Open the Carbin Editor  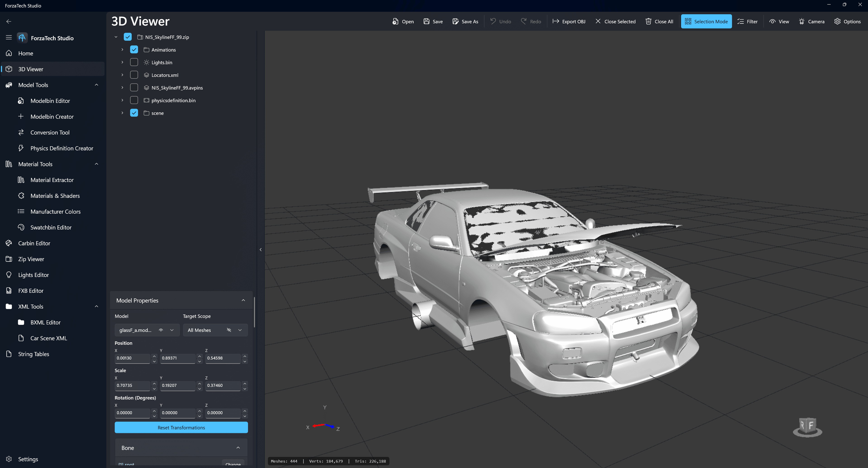tap(52, 243)
